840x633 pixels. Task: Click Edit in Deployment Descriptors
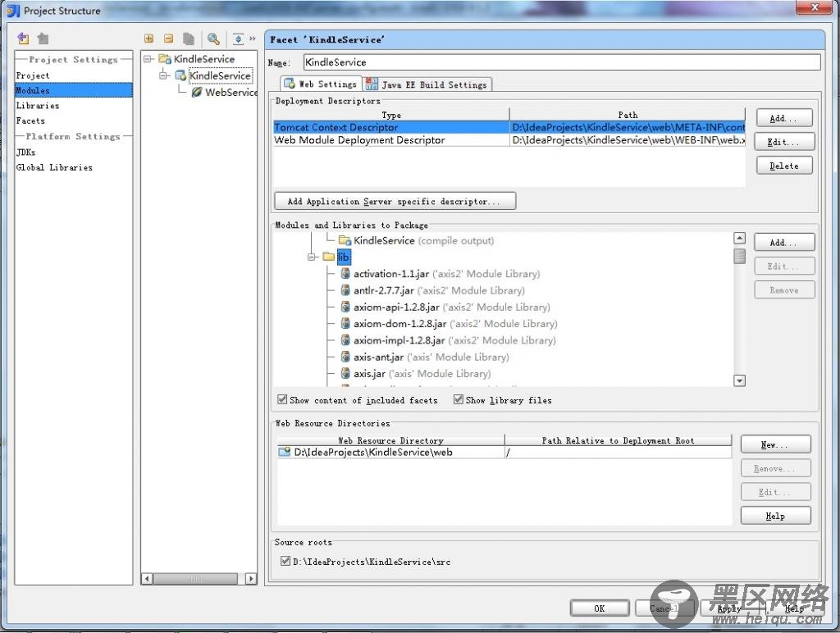784,142
